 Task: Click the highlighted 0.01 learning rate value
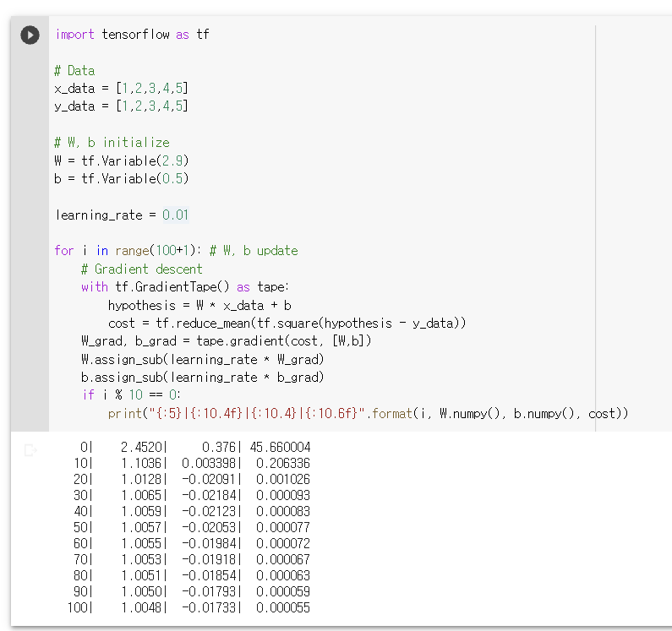tap(175, 215)
